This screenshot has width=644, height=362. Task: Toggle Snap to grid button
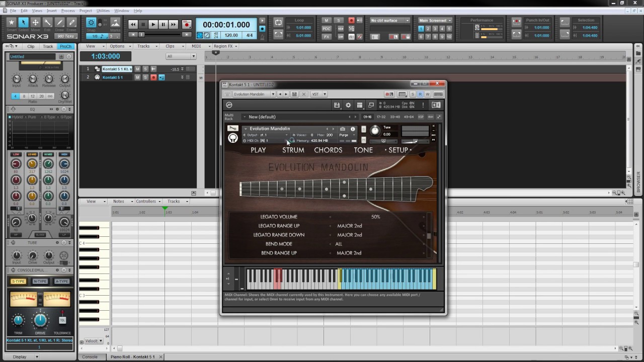(91, 23)
